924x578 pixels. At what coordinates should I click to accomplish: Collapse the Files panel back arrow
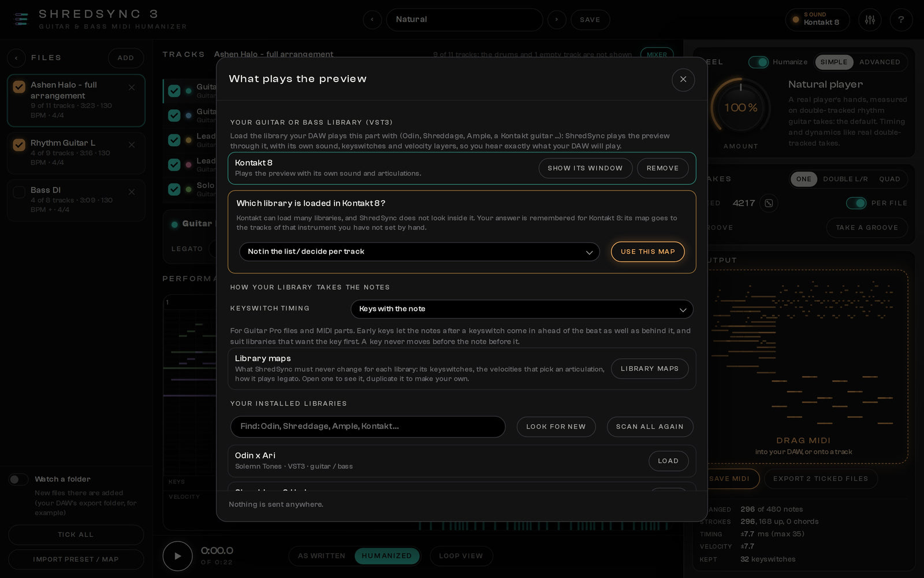pos(16,58)
